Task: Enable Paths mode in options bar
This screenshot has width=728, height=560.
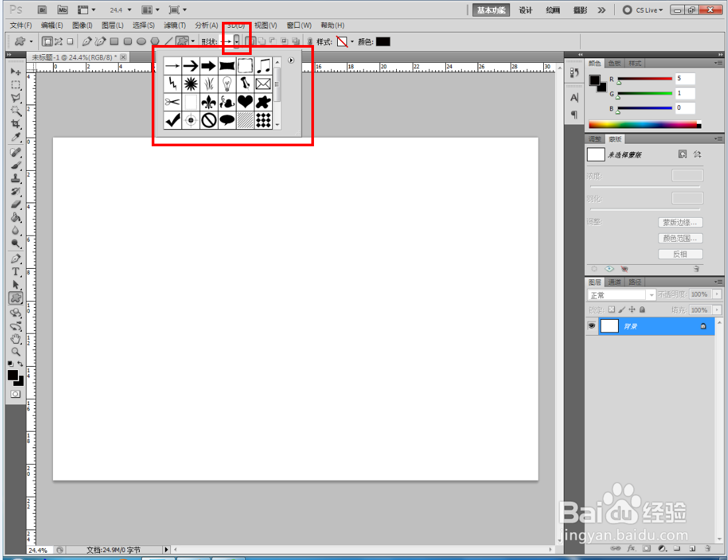Action: click(58, 42)
